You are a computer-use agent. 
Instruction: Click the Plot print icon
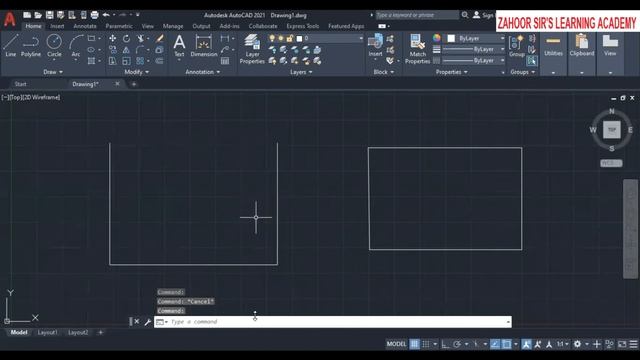[x=95, y=15]
